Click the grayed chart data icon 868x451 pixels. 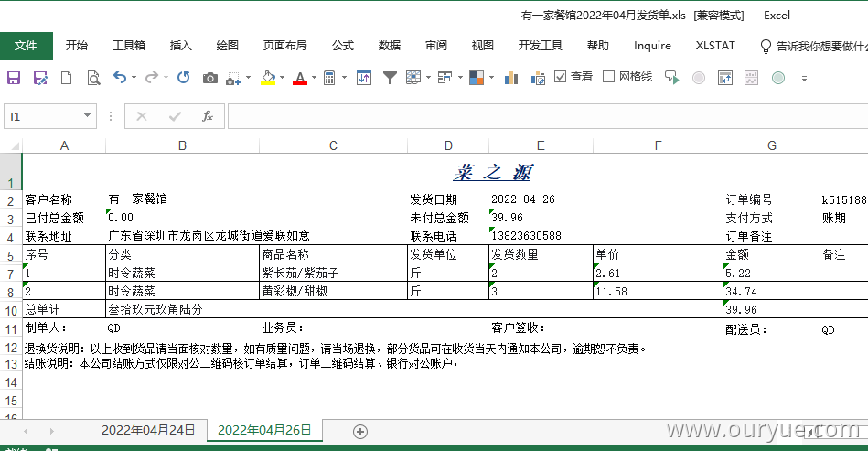751,78
